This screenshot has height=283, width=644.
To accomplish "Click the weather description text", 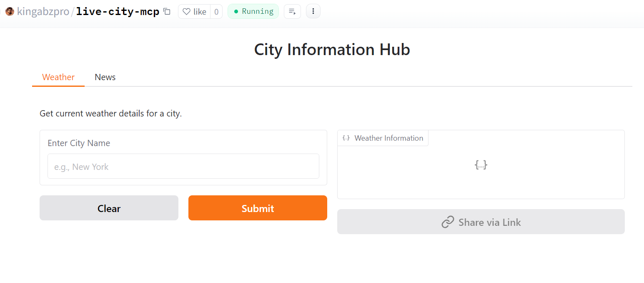I will (x=111, y=114).
